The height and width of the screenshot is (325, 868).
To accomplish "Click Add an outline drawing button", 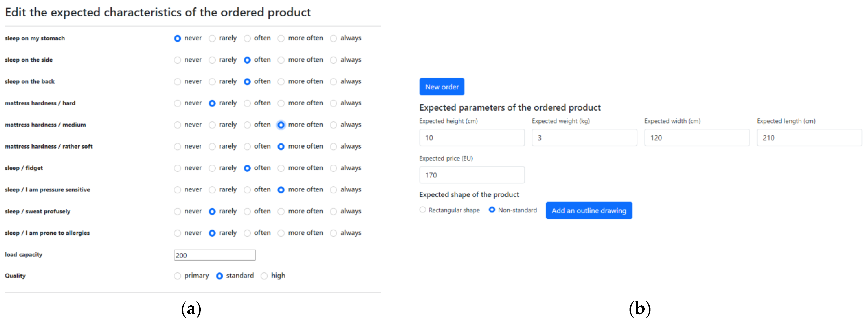I will coord(589,210).
